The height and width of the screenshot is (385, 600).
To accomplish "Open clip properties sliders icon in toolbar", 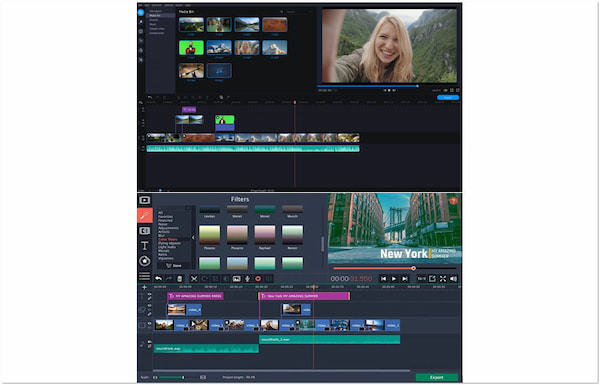I will pyautogui.click(x=269, y=279).
